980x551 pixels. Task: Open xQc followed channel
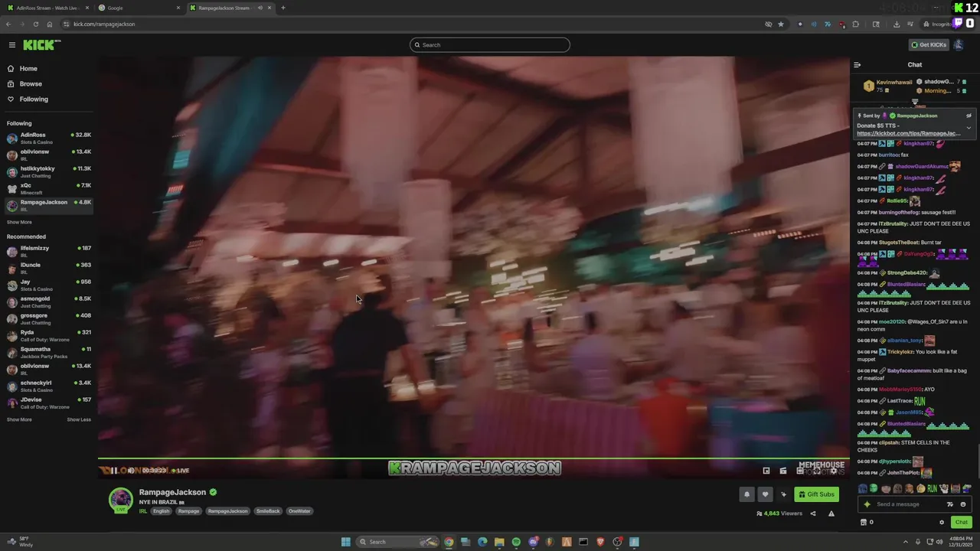coord(49,188)
